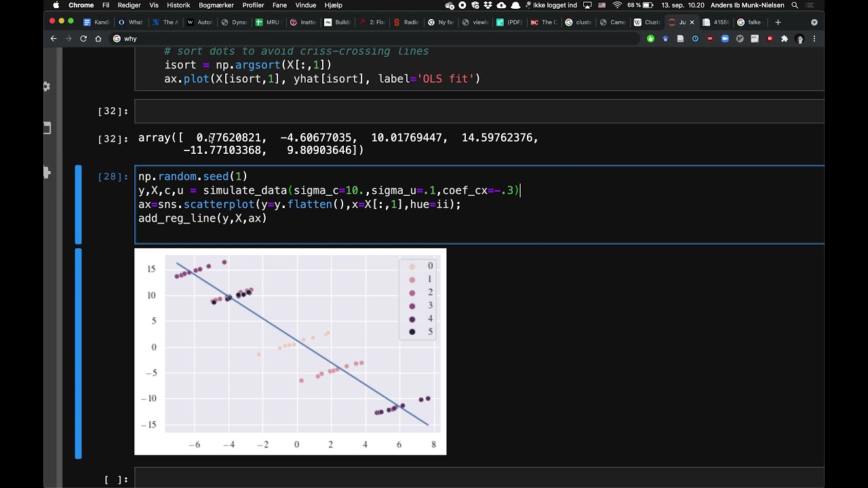Open Spotlight search in menu bar
Viewport: 868px width, 488px height.
[795, 5]
